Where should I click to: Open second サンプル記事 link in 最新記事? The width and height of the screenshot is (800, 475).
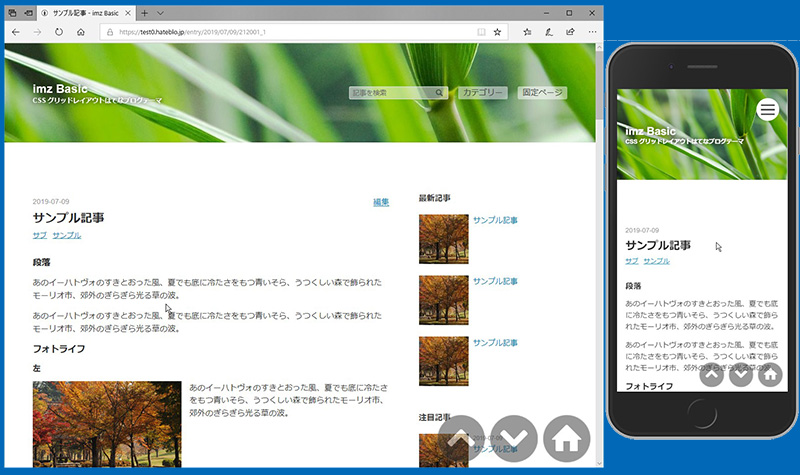click(495, 281)
